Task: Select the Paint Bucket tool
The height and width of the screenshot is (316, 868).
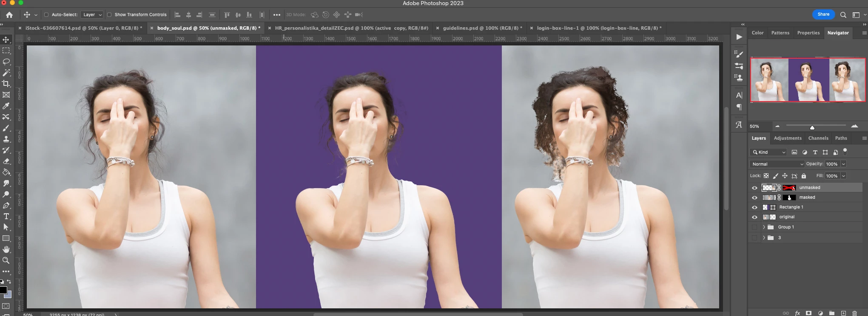Action: coord(6,172)
